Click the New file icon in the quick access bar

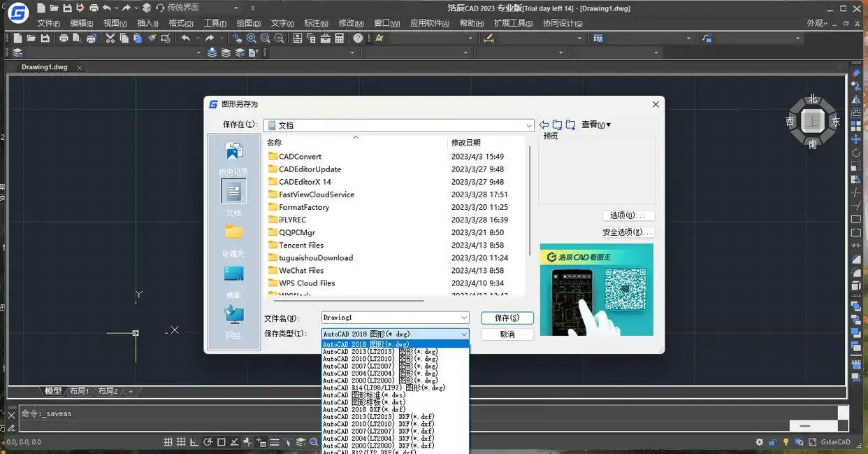[x=41, y=8]
